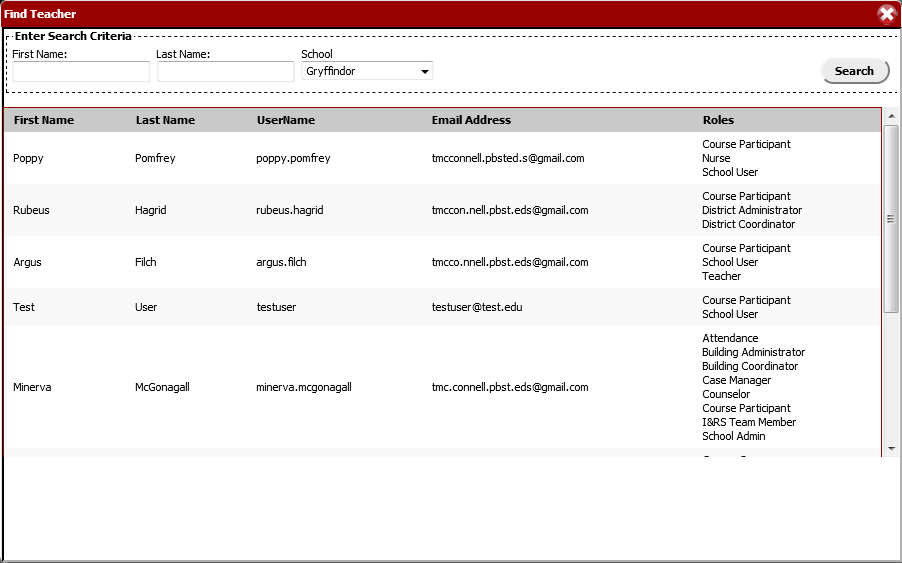Click username minerva.mcgonagall

tap(304, 387)
